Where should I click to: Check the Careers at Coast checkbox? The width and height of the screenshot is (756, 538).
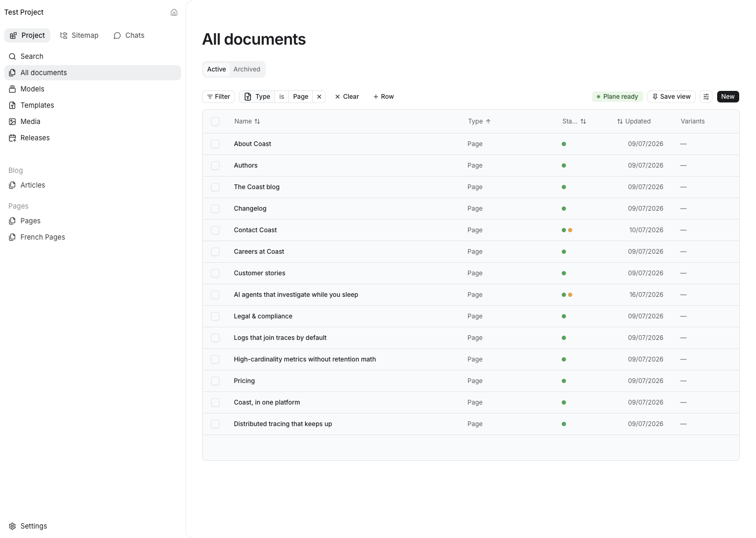click(215, 252)
